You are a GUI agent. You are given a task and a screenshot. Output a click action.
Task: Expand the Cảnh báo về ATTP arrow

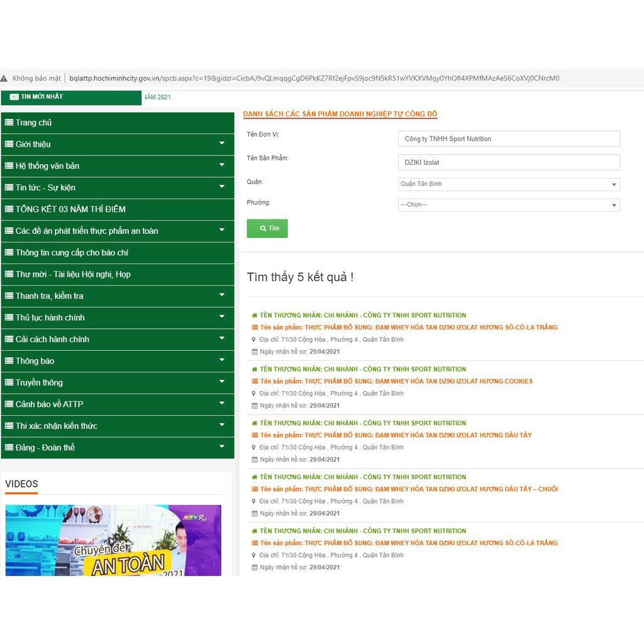click(221, 404)
